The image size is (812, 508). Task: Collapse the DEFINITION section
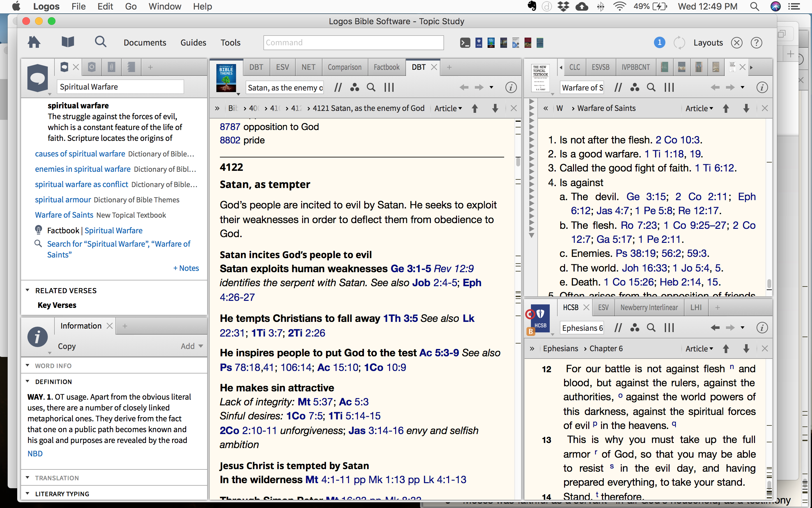coord(27,382)
